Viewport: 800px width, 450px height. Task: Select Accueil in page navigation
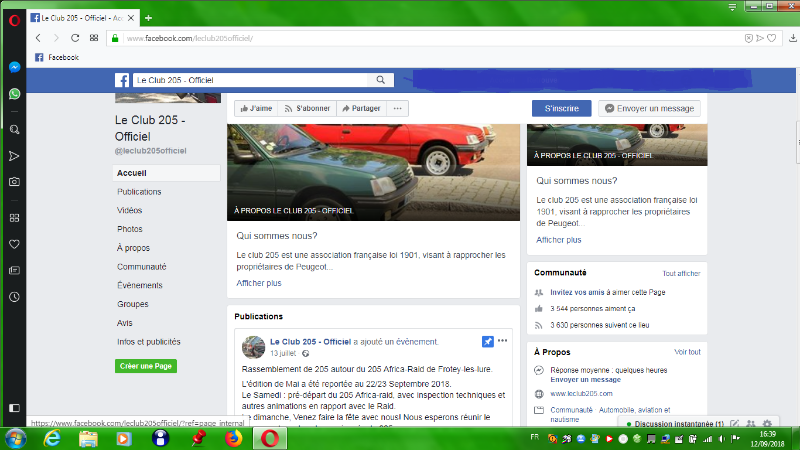click(x=166, y=173)
